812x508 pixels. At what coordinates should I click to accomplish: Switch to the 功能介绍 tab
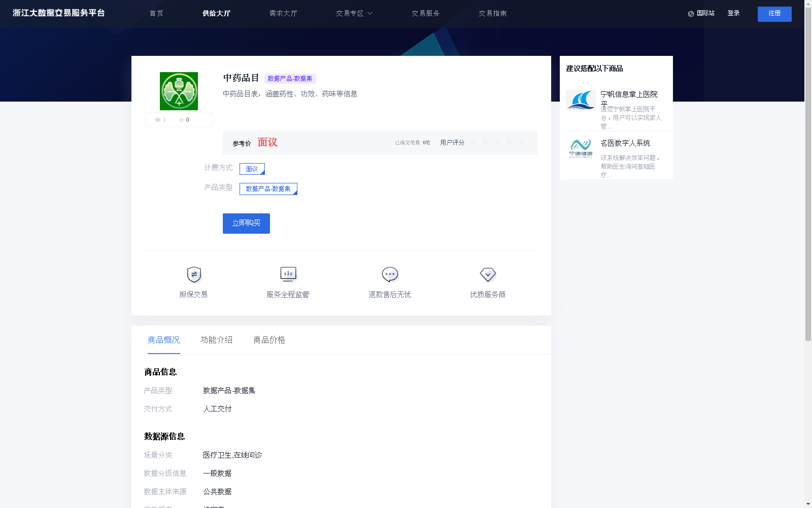click(x=217, y=340)
